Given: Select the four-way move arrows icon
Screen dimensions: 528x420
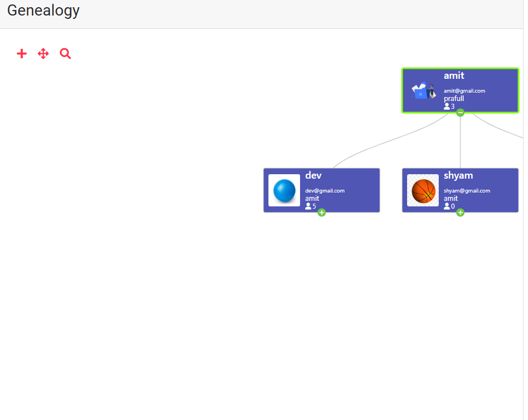Looking at the screenshot, I should coord(43,54).
